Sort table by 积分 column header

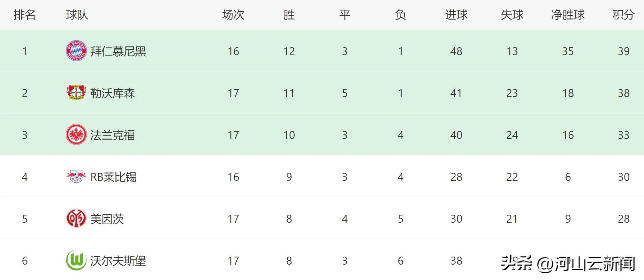[x=623, y=15]
